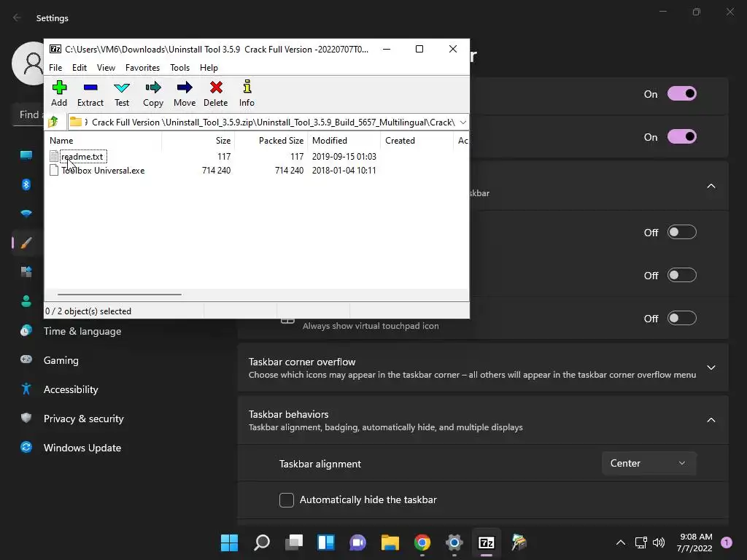Open the Favorites menu
This screenshot has width=747, height=560.
pos(142,68)
